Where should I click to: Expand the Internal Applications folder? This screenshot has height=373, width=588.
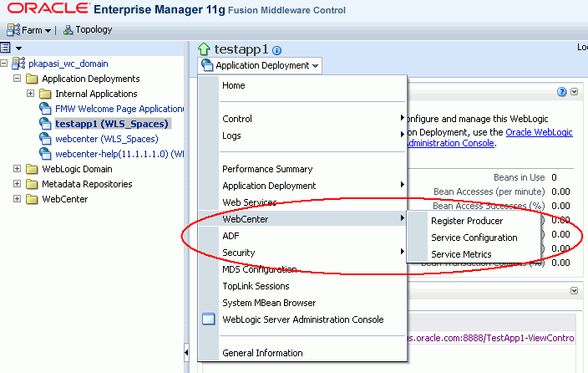point(30,94)
